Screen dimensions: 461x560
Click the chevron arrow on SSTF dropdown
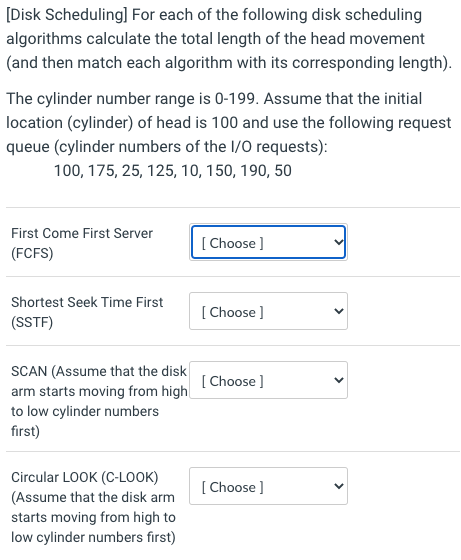tap(338, 311)
